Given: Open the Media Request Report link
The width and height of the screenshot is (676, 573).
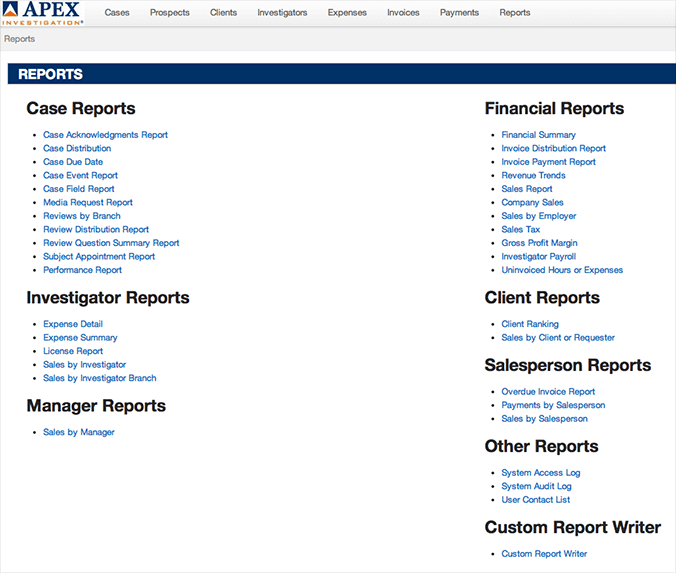Looking at the screenshot, I should [88, 203].
